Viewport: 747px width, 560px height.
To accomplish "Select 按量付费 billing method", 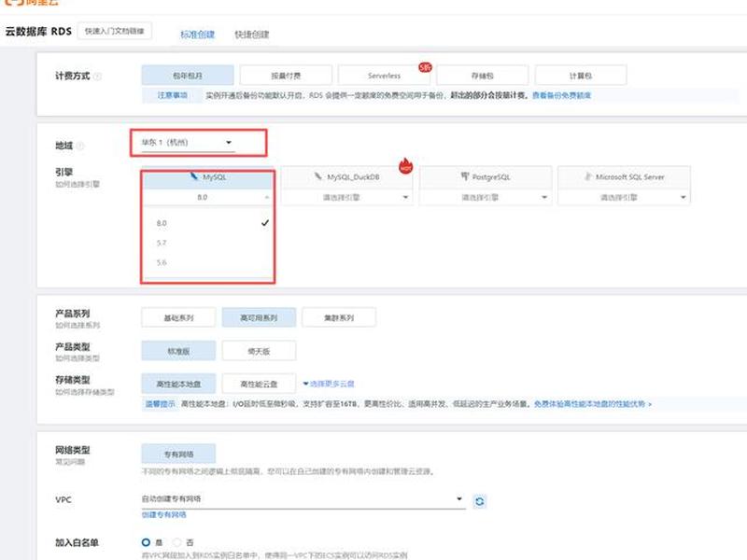I will pyautogui.click(x=286, y=76).
